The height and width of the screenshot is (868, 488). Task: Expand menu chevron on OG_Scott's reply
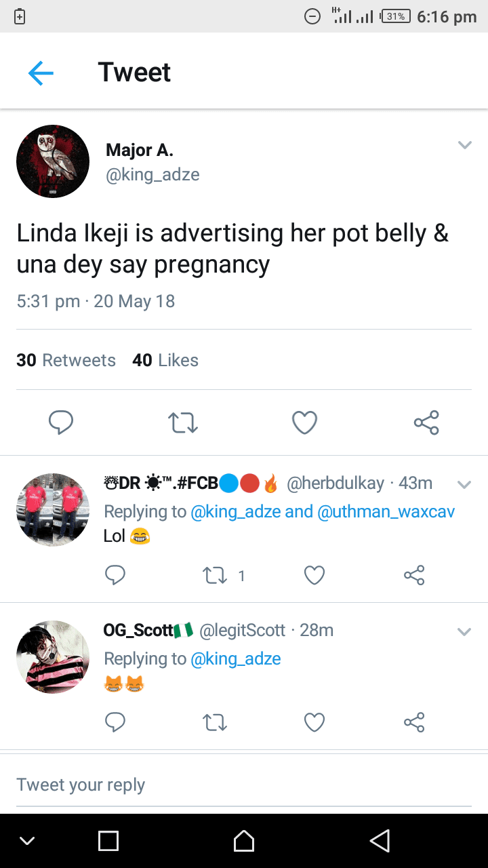point(464,631)
